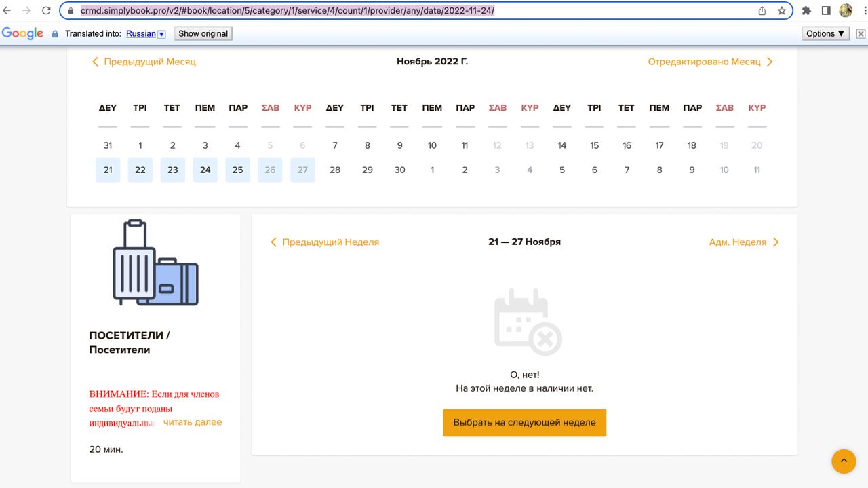Reload the page with refresh icon
This screenshot has width=868, height=488.
coord(46,11)
